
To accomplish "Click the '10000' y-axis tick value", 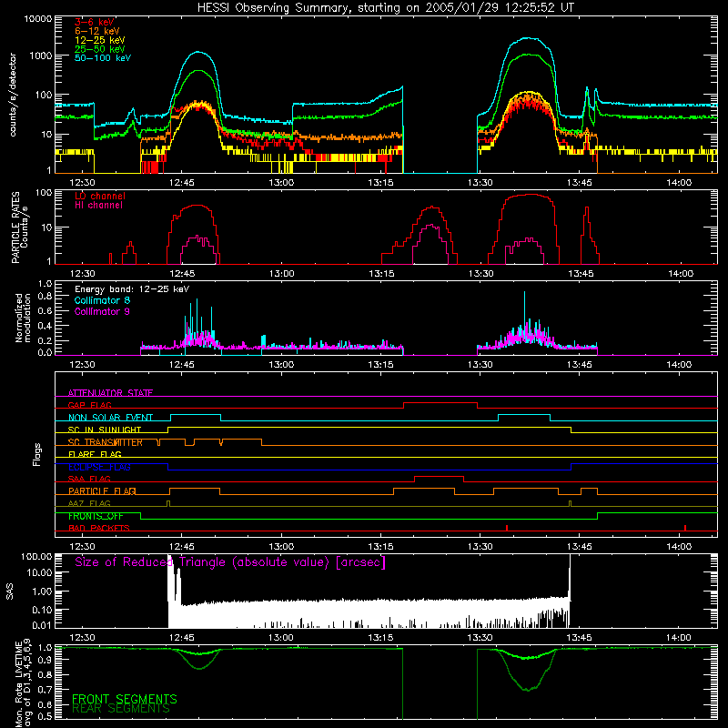I will pyautogui.click(x=38, y=19).
